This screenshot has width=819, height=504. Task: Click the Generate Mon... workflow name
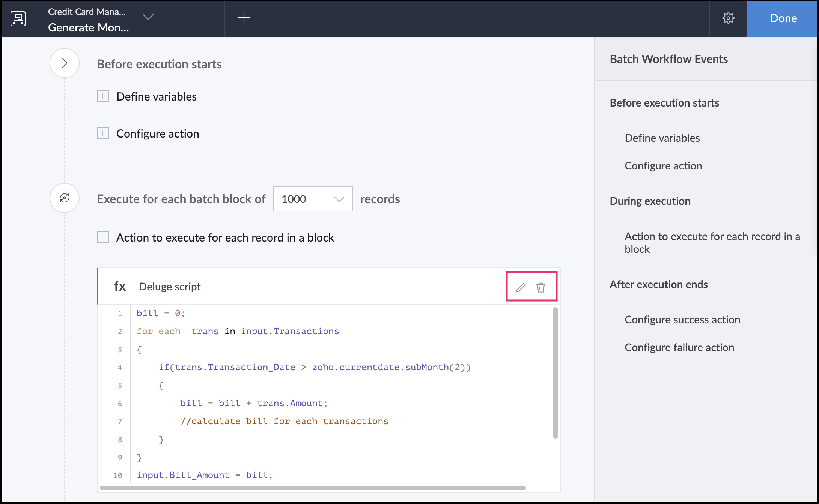pyautogui.click(x=88, y=27)
